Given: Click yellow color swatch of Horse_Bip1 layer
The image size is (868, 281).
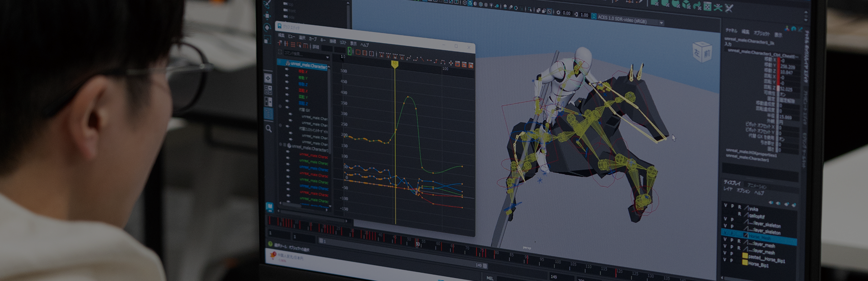Looking at the screenshot, I should 745,262.
